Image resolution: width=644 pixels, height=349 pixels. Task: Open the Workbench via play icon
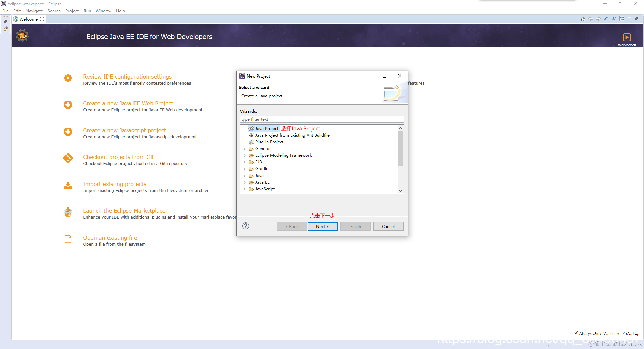(627, 37)
